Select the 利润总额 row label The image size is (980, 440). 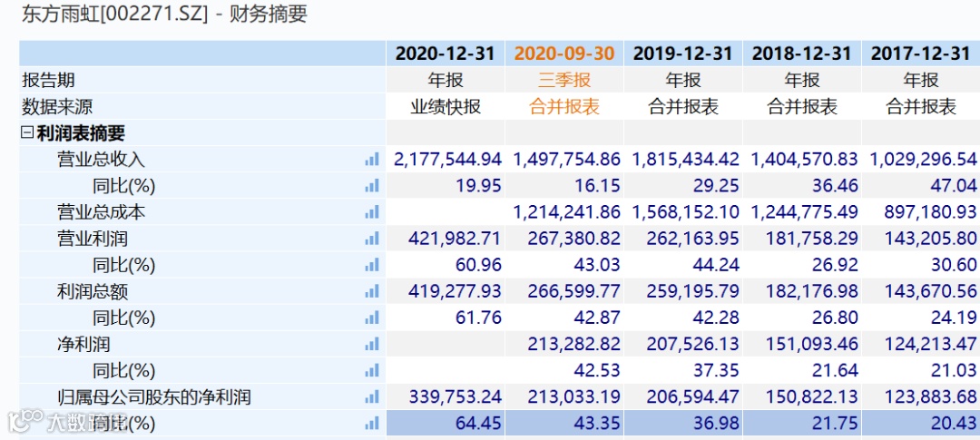[x=93, y=291]
